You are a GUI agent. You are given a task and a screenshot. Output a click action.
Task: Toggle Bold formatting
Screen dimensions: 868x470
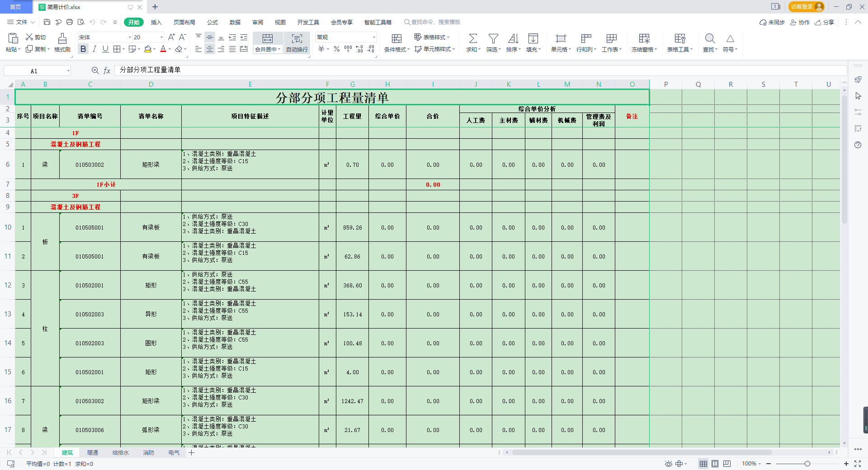[83, 49]
